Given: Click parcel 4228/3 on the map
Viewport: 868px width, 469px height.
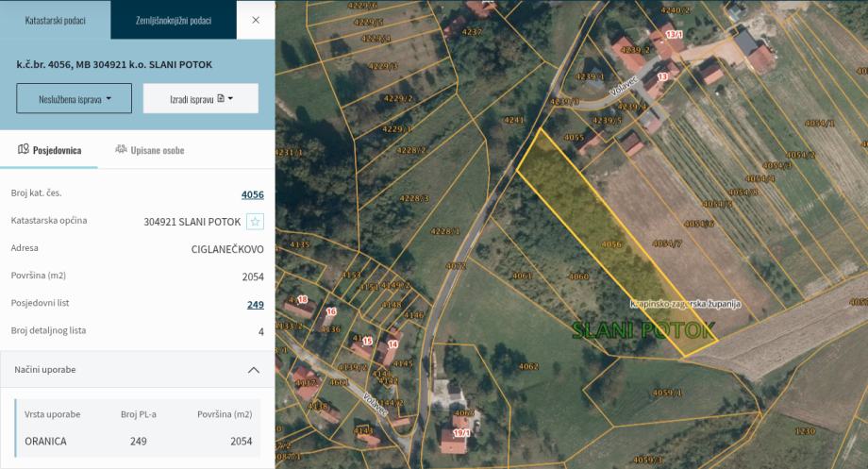Looking at the screenshot, I should (414, 198).
